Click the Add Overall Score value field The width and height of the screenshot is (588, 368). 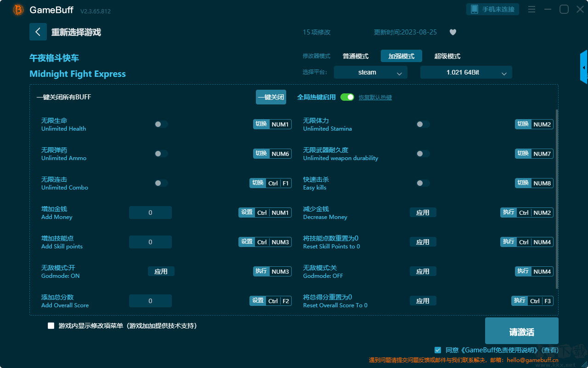coord(150,301)
